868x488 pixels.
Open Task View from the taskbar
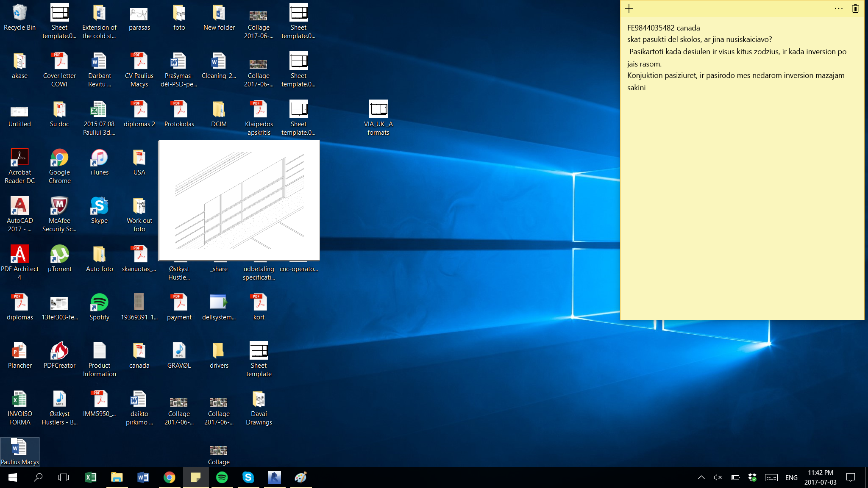pyautogui.click(x=64, y=477)
